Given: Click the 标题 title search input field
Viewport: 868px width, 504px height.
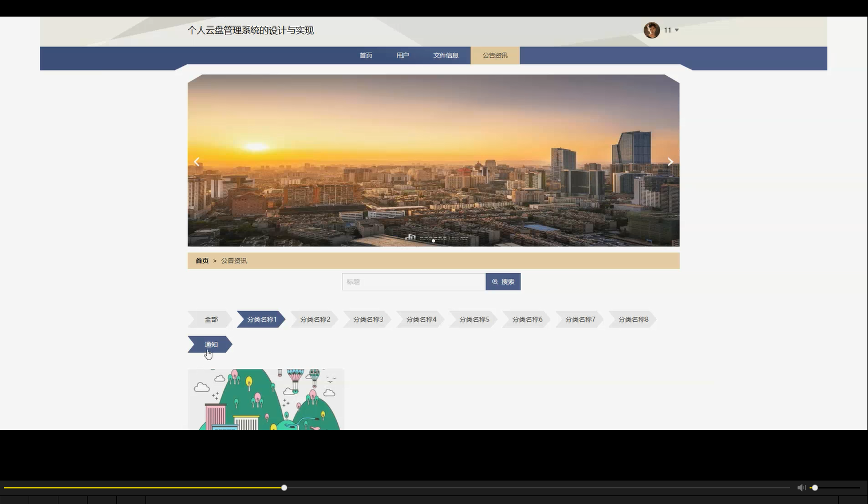Looking at the screenshot, I should tap(413, 281).
